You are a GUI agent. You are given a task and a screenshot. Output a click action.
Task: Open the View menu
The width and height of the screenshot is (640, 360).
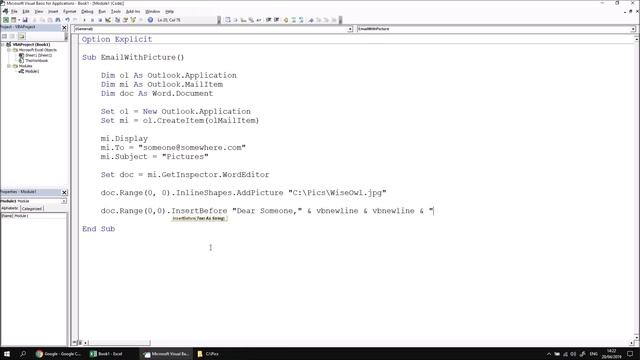click(x=38, y=11)
